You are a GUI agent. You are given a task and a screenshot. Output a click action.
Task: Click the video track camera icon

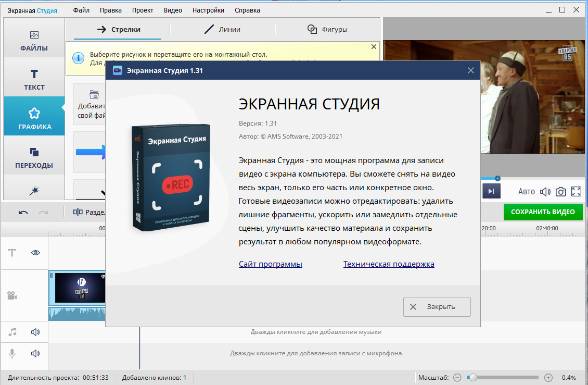tap(12, 295)
